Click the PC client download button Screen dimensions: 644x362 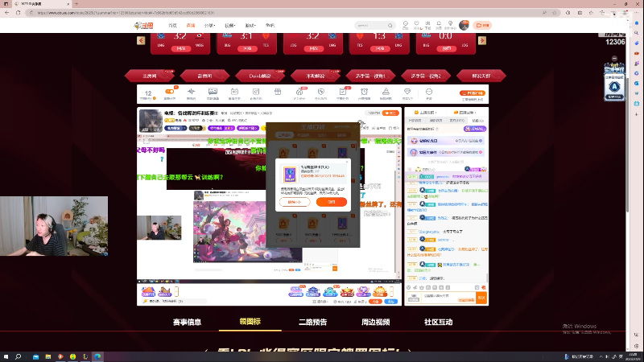click(473, 93)
